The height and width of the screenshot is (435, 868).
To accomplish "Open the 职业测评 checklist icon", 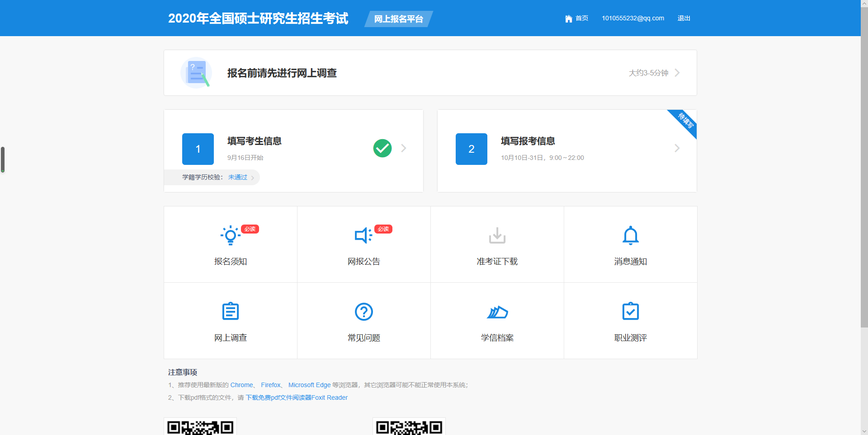I will (x=630, y=311).
